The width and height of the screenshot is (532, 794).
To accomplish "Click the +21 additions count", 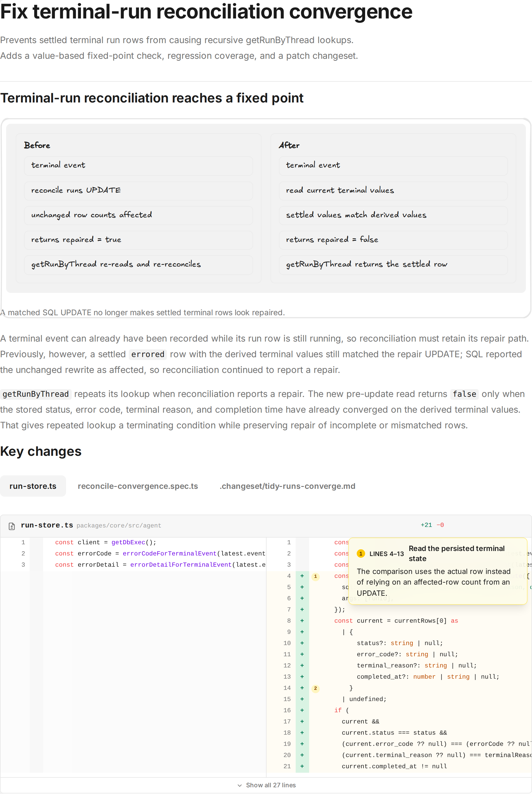I will click(426, 525).
